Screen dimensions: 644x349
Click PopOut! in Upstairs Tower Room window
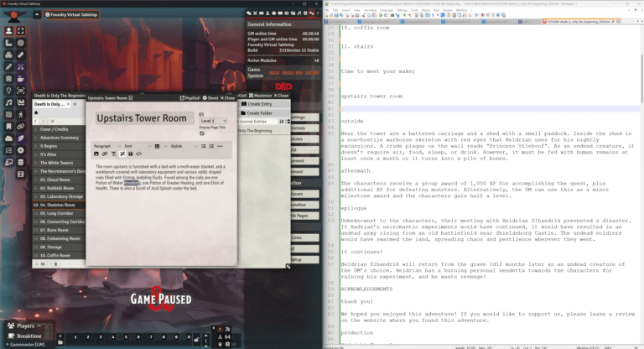(190, 98)
